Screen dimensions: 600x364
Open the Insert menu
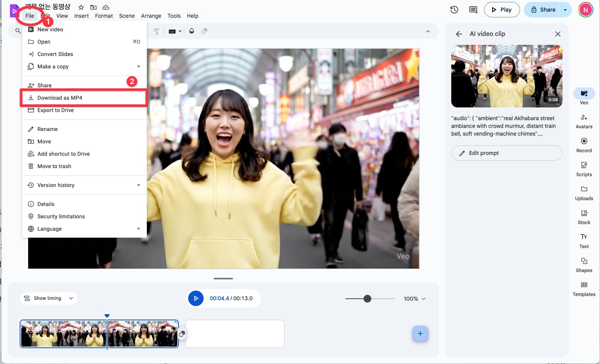coord(81,16)
